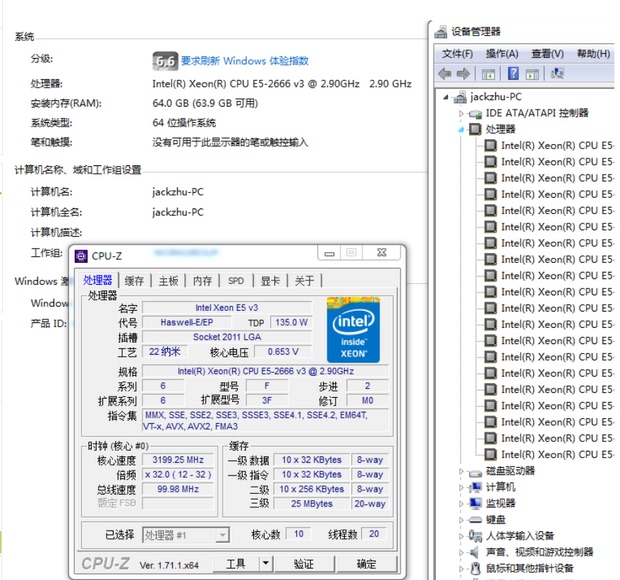Expand the 磁盘驱动器 node

(x=461, y=471)
